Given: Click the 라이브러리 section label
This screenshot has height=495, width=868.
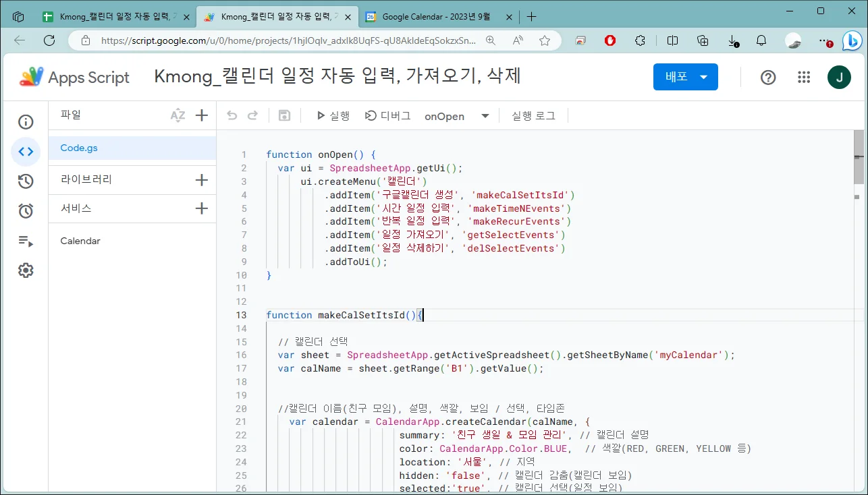Looking at the screenshot, I should point(86,179).
